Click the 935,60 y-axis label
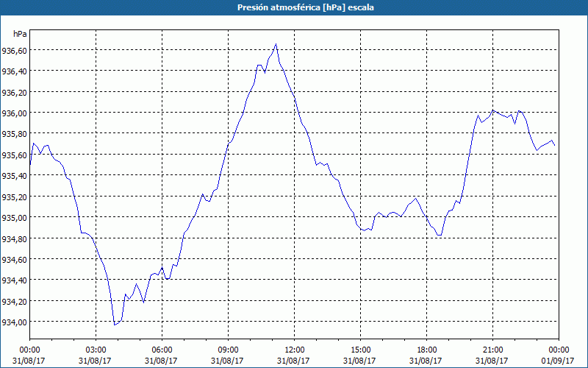 pyautogui.click(x=14, y=155)
